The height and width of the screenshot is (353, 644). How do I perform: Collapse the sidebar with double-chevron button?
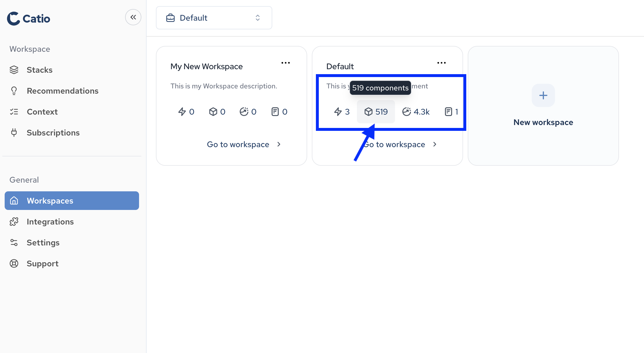coord(133,17)
